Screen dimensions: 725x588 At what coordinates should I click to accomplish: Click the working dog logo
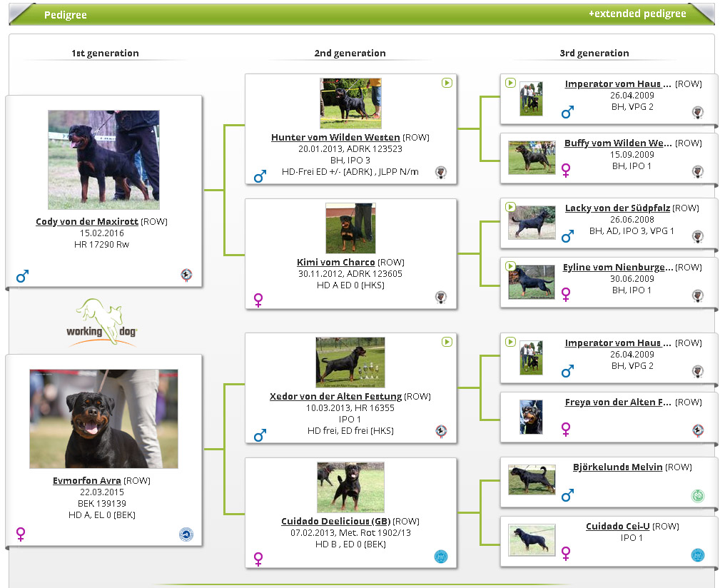tap(105, 323)
